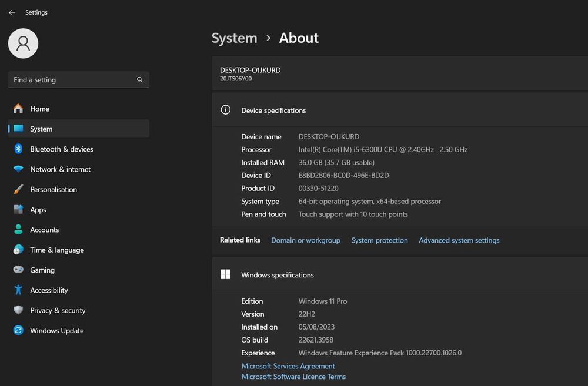
Task: Open the user profile avatar
Action: tap(24, 43)
